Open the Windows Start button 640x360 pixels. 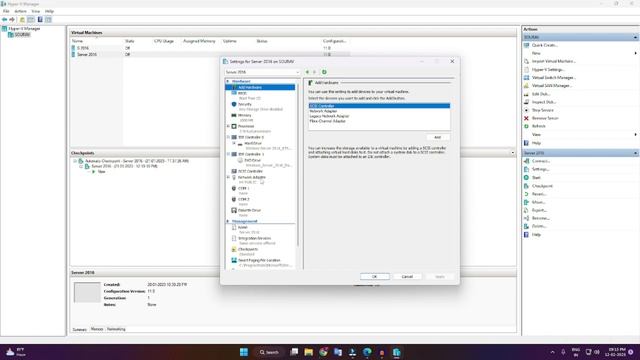tap(244, 352)
